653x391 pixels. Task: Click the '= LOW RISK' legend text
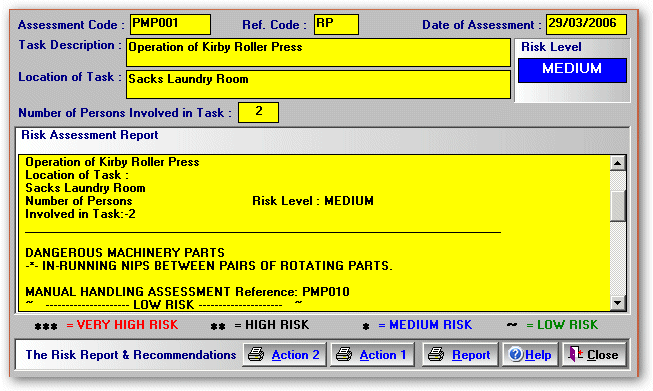click(x=562, y=325)
